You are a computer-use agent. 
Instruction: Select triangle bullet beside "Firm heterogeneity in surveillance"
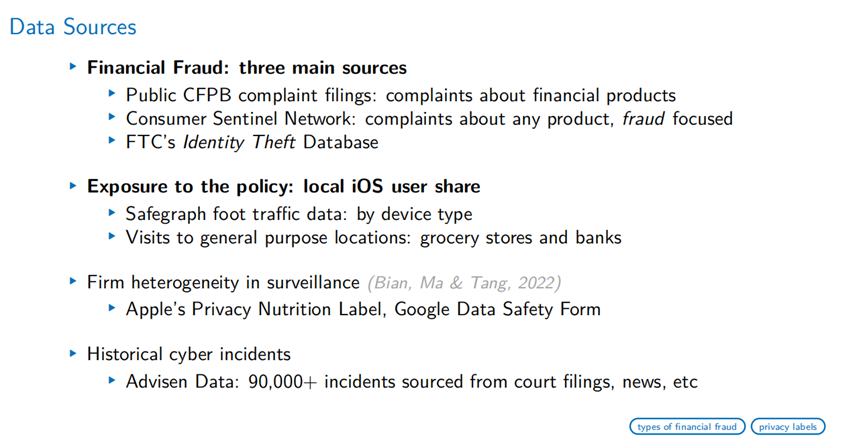72,282
